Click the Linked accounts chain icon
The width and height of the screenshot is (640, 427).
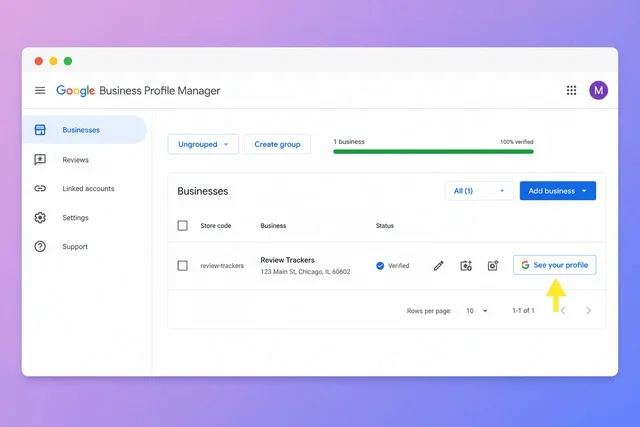point(40,188)
